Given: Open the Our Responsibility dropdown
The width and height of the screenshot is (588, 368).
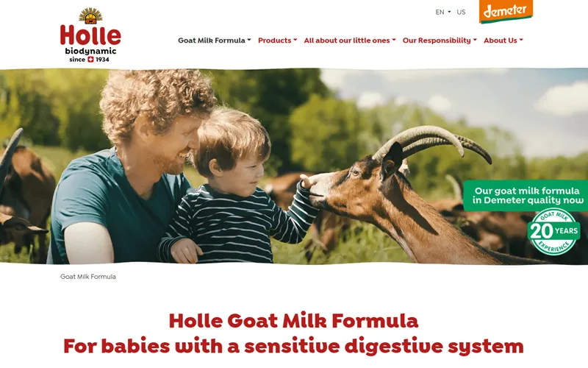Looking at the screenshot, I should tap(440, 40).
